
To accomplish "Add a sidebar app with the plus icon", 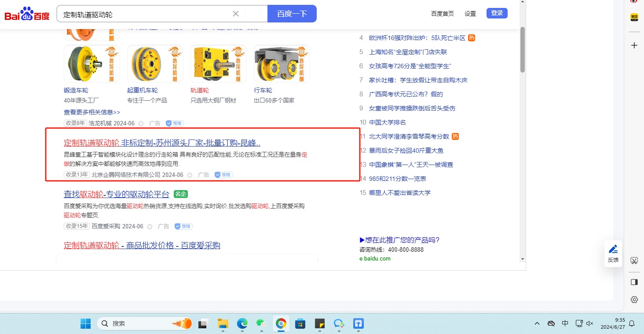I will 634,45.
